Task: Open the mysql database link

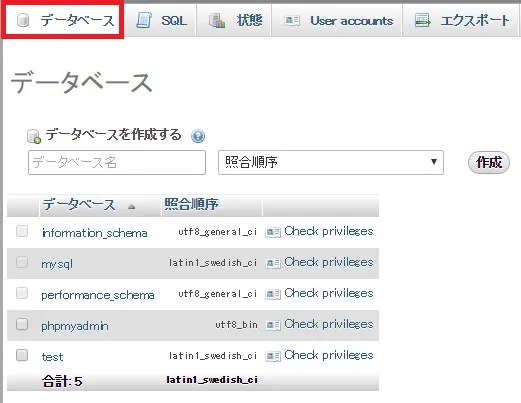Action: [x=57, y=264]
